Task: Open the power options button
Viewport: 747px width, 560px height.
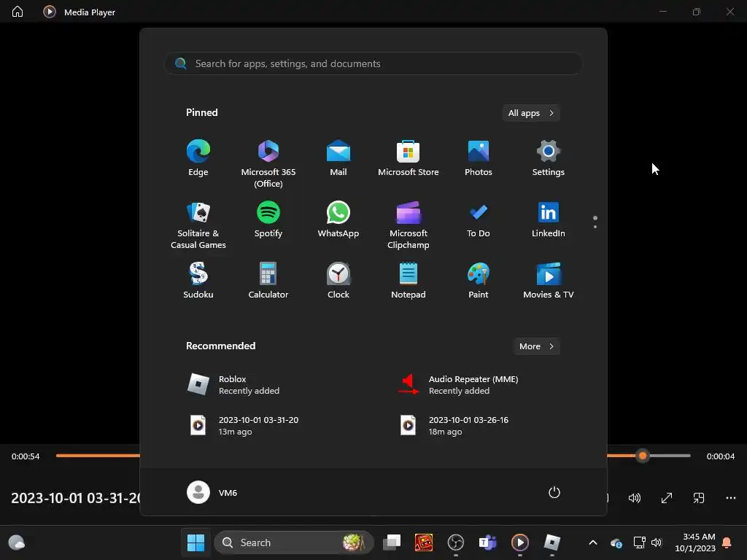Action: (x=554, y=492)
